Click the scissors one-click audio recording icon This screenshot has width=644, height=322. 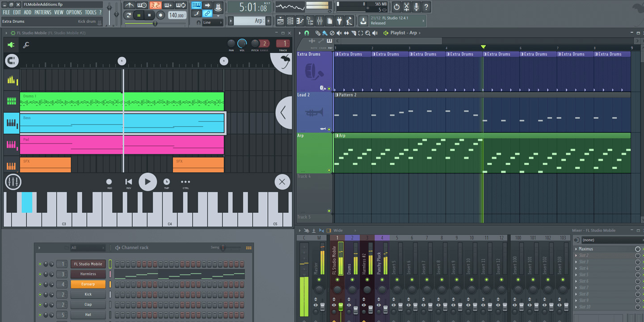(406, 7)
